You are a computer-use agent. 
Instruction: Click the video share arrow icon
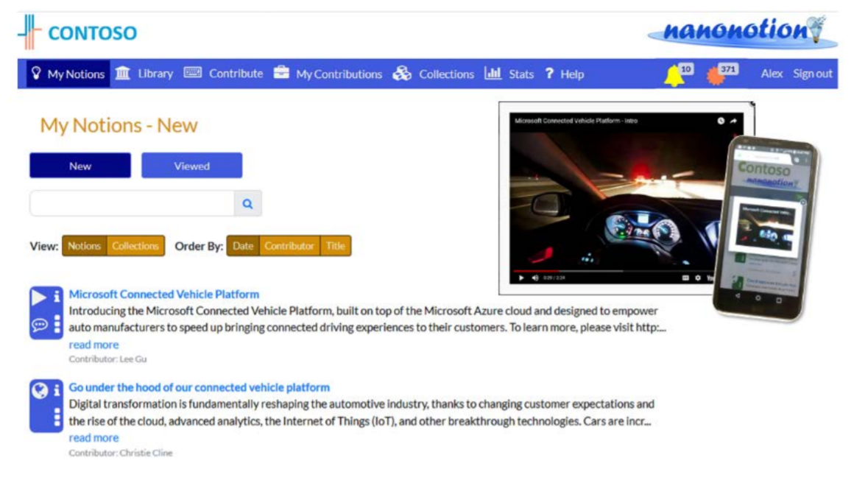click(733, 121)
